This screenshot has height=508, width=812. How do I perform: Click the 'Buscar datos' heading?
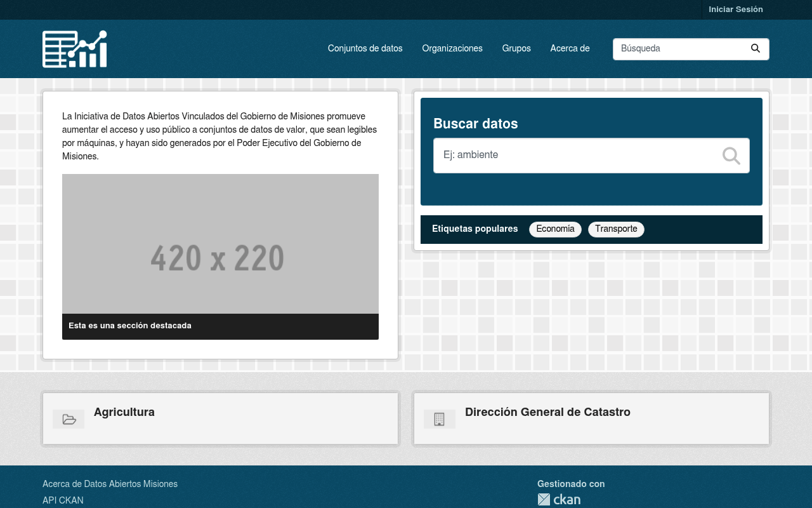(x=476, y=124)
